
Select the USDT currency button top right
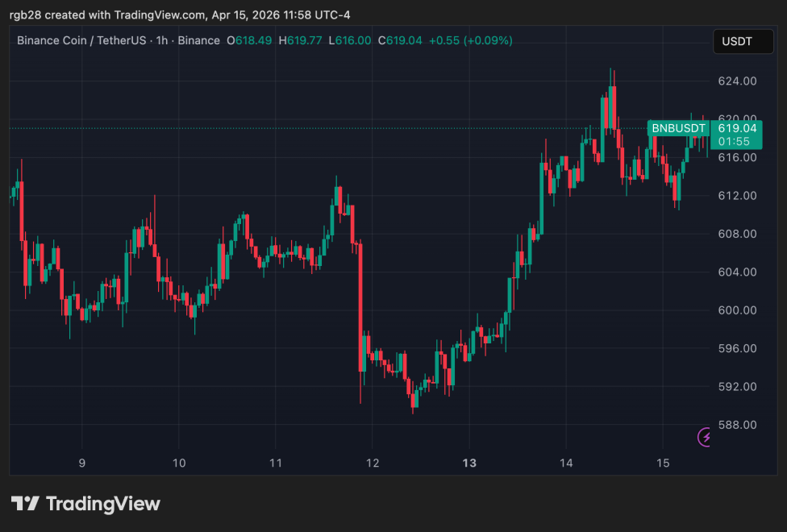coord(743,41)
